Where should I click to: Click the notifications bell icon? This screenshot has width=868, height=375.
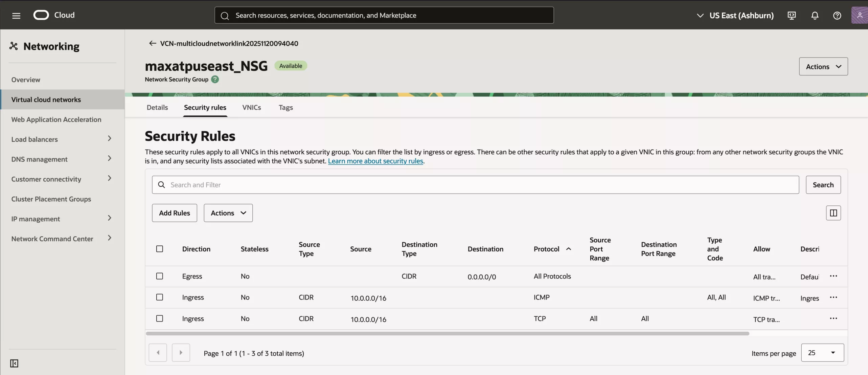(815, 16)
